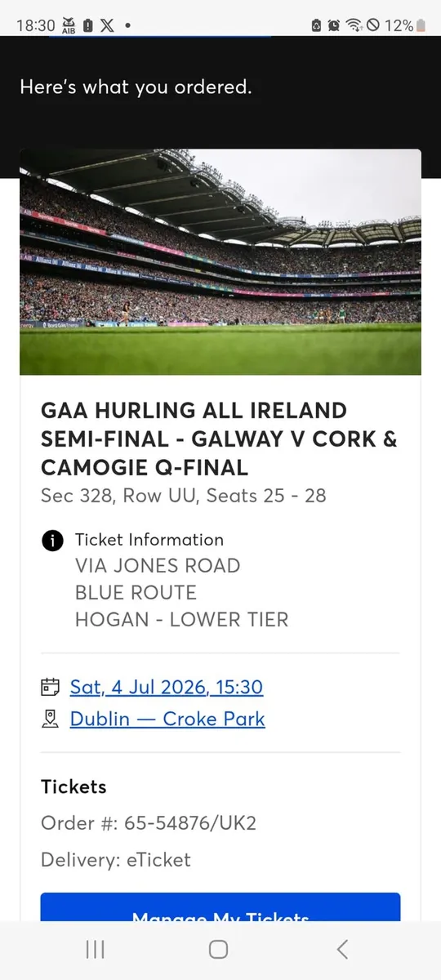The image size is (441, 980).
Task: Tap the venue pin icon
Action: click(x=51, y=719)
